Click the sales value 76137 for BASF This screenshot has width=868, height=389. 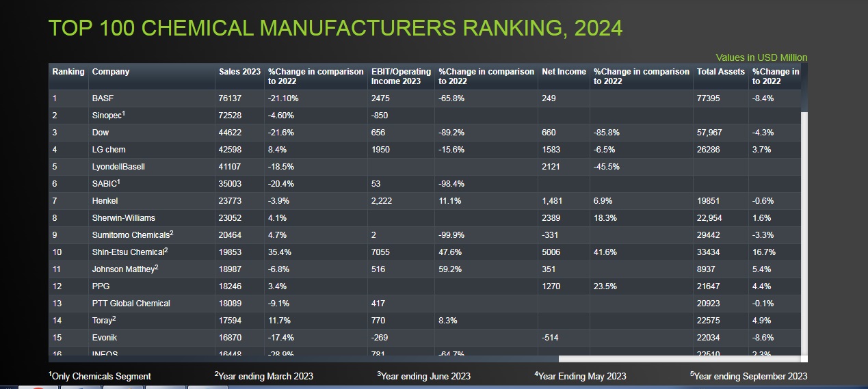(x=231, y=98)
